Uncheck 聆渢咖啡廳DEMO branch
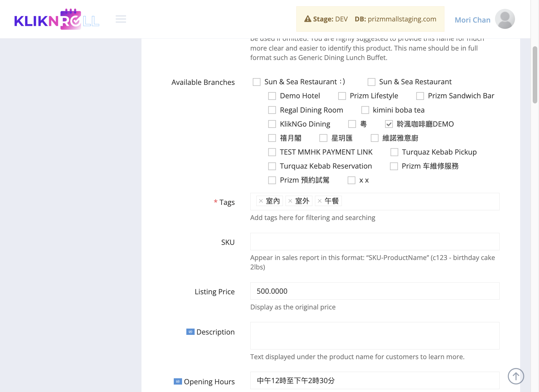Viewport: 539px width, 392px height. 389,124
